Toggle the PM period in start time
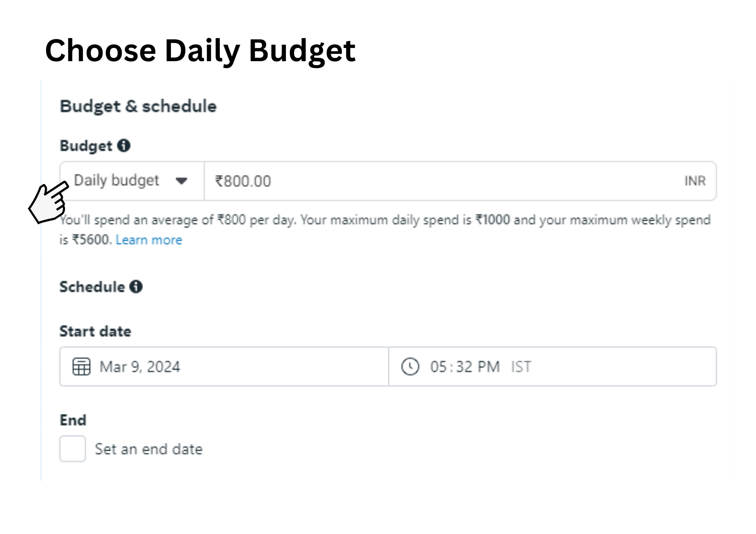The width and height of the screenshot is (756, 534). click(488, 367)
